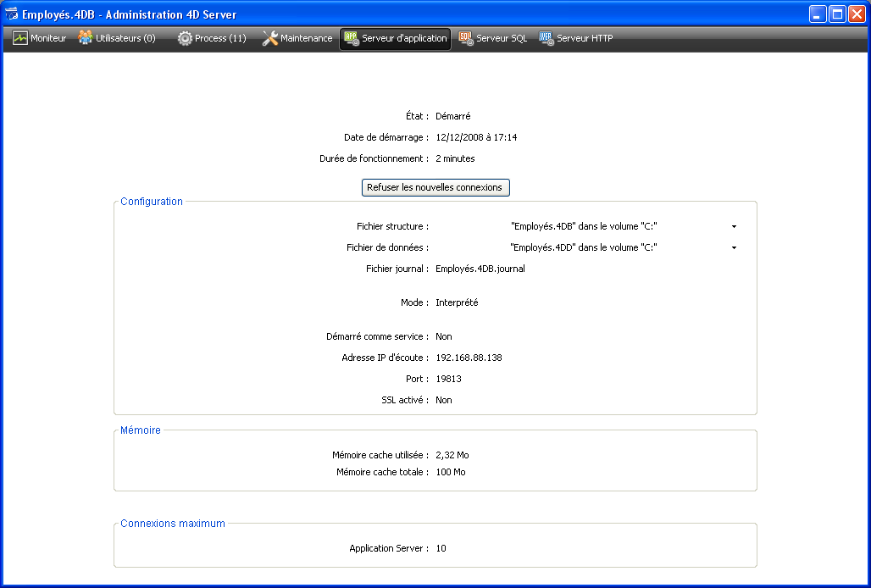Minimize the Administration 4D Server window

(817, 14)
